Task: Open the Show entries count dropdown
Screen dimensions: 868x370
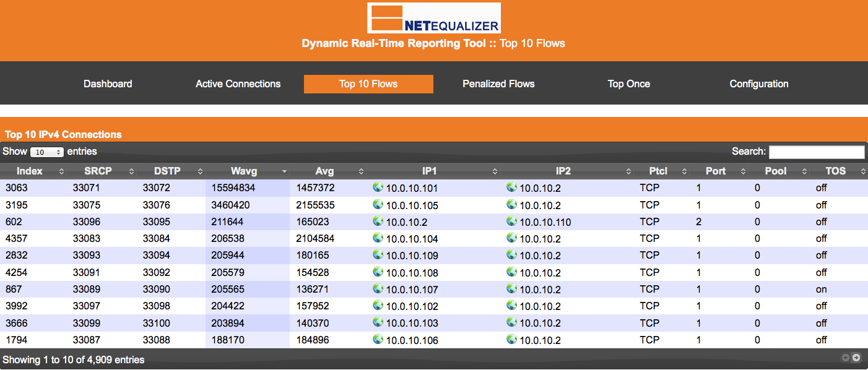Action: [47, 152]
